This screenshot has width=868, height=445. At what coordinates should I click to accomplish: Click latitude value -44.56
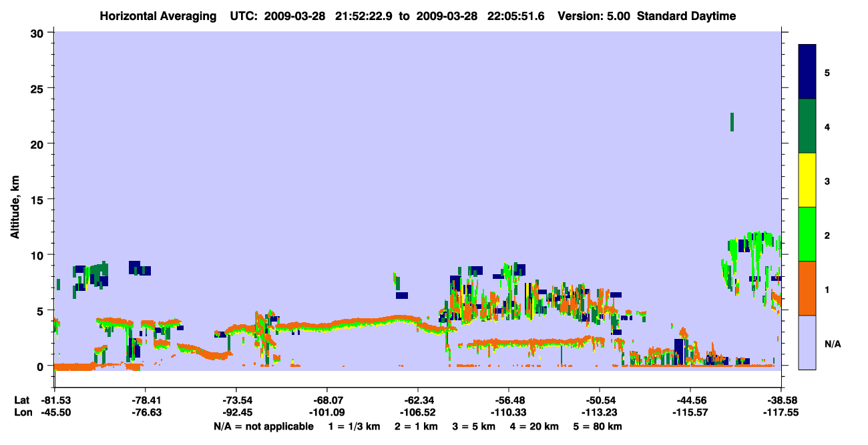point(690,400)
